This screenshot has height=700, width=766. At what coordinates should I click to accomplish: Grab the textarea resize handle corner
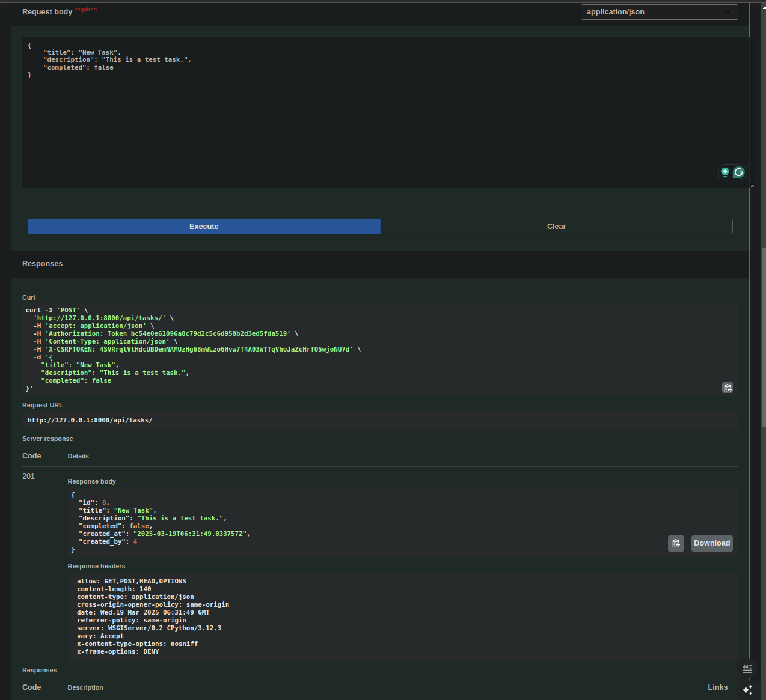751,185
